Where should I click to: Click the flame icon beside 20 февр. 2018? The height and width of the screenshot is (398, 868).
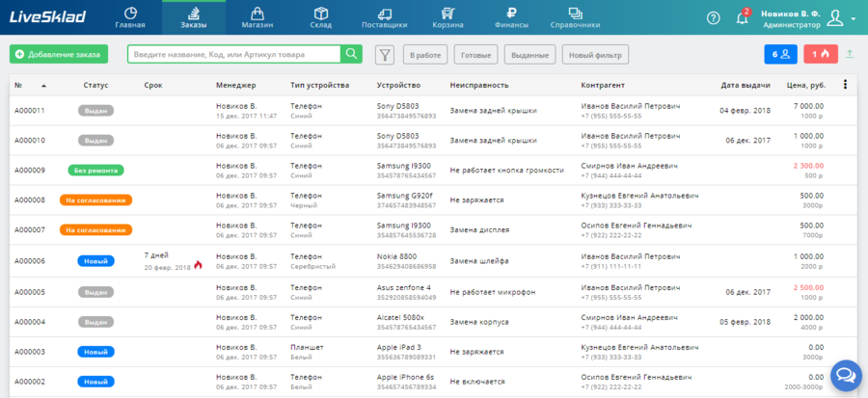198,265
